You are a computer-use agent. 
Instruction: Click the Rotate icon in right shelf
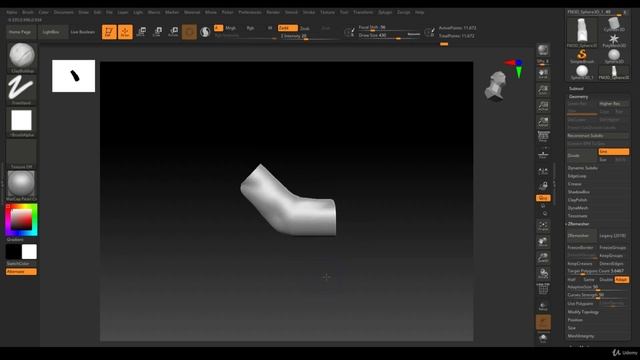tap(543, 273)
